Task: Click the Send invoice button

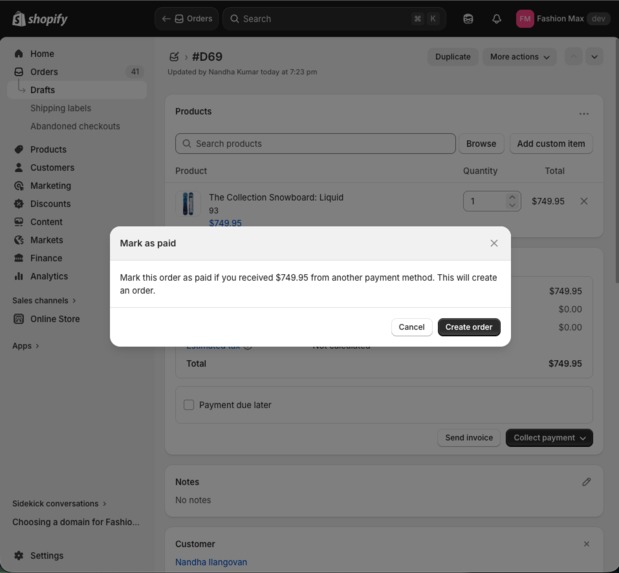Action: coord(469,438)
